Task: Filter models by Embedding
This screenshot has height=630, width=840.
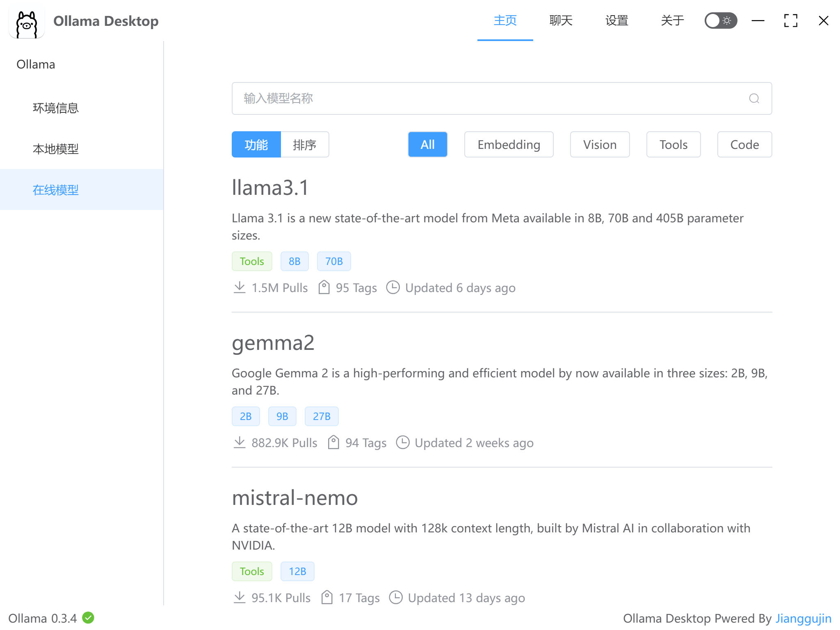Action: (x=509, y=144)
